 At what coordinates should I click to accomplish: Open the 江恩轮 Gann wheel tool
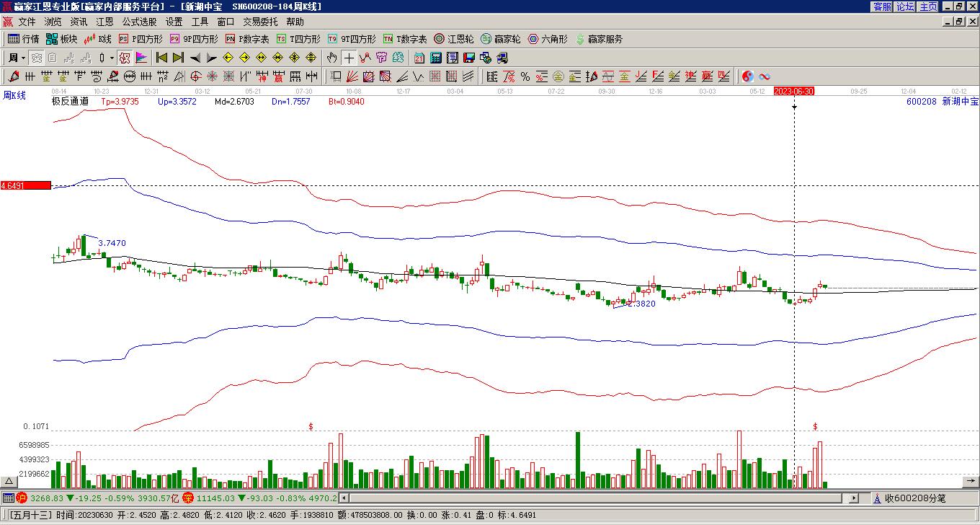click(453, 39)
